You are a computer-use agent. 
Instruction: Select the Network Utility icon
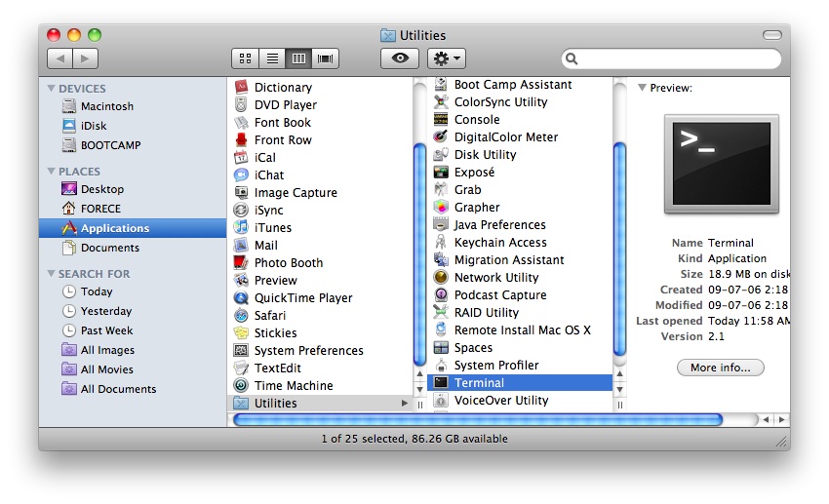(441, 278)
